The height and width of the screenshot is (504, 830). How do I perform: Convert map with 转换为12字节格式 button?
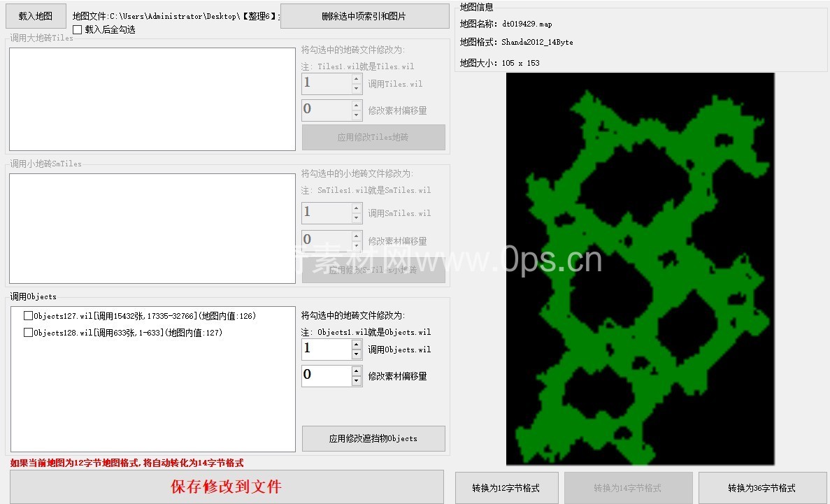point(506,488)
